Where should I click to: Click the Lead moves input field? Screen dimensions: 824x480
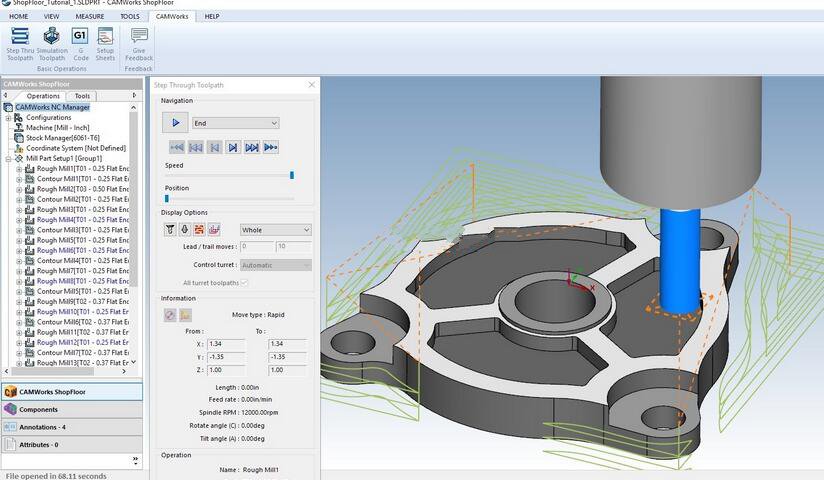click(257, 247)
